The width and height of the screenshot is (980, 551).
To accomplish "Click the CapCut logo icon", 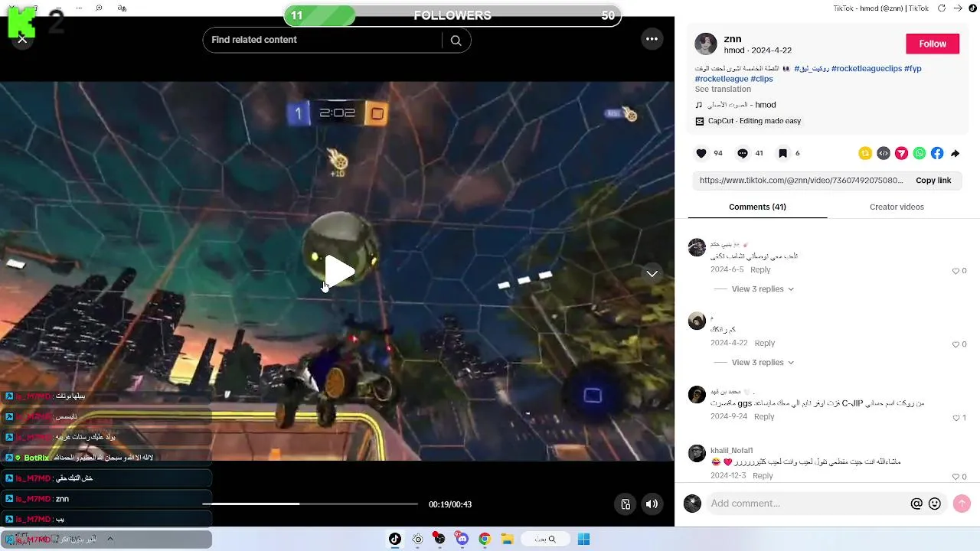I will coord(699,121).
